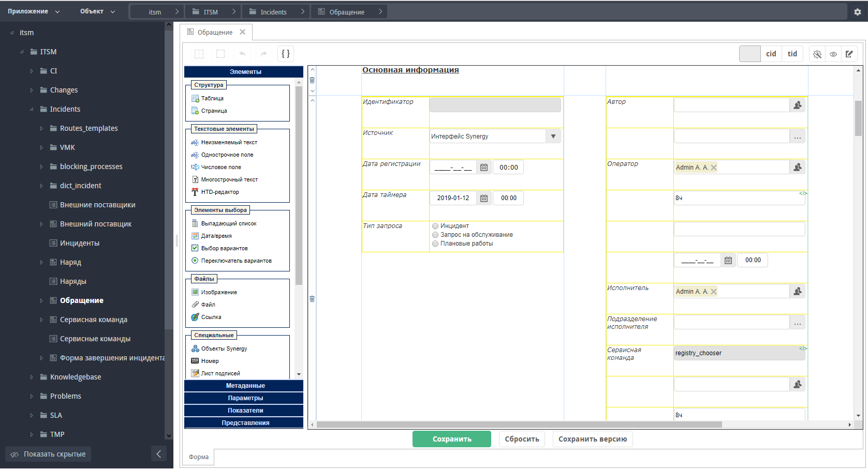Pick the Ссылка element
The image size is (868, 470).
coord(207,317)
